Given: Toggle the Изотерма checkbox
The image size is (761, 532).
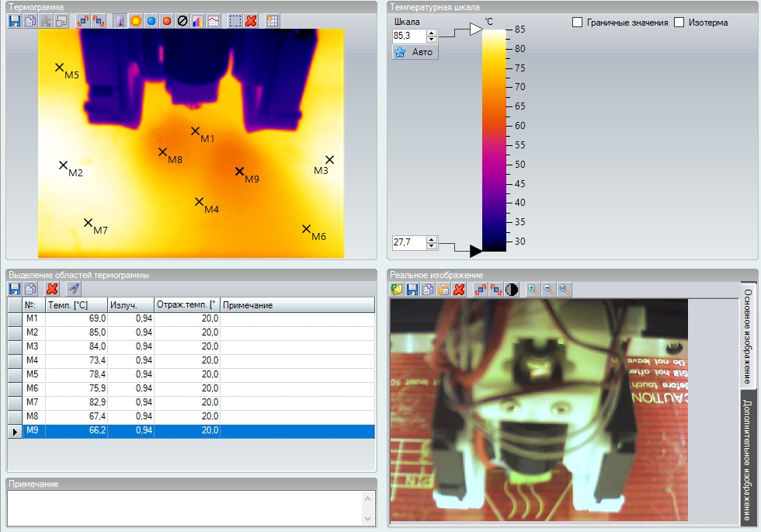Looking at the screenshot, I should (679, 23).
